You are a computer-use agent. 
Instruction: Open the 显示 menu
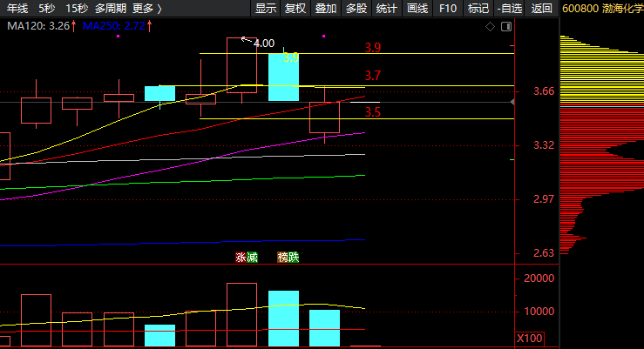[266, 8]
